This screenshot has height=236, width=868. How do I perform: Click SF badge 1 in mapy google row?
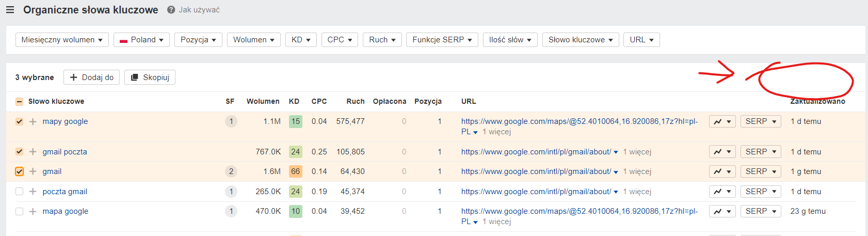tap(231, 121)
